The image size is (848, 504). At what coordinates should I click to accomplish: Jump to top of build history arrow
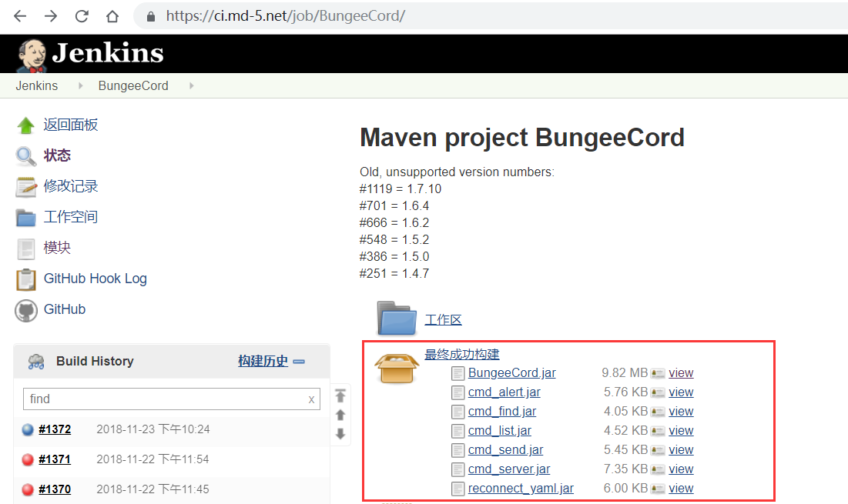pyautogui.click(x=340, y=396)
